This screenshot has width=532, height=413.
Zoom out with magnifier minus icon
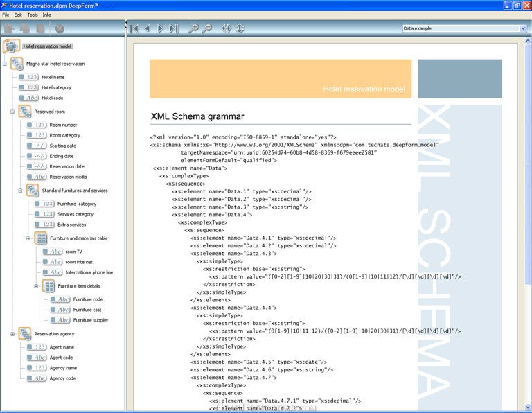[x=207, y=28]
